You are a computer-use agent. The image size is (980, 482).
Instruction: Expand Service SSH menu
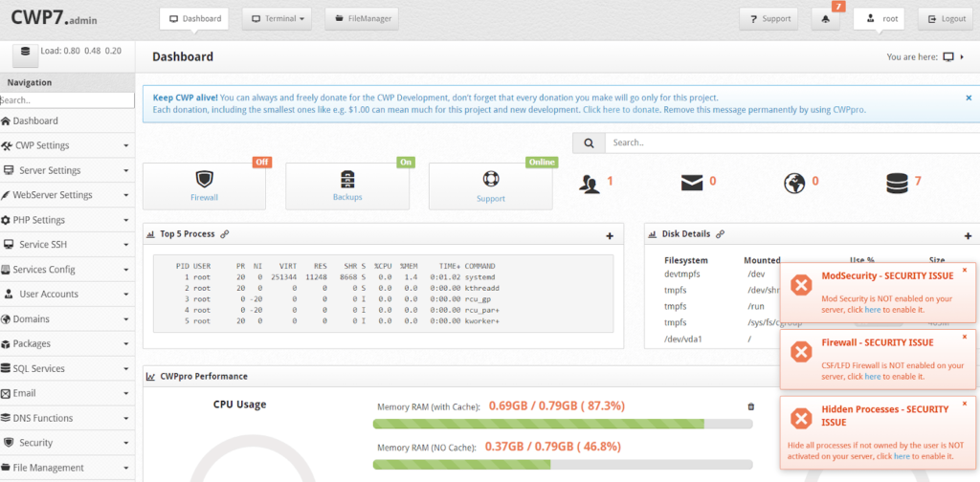68,244
